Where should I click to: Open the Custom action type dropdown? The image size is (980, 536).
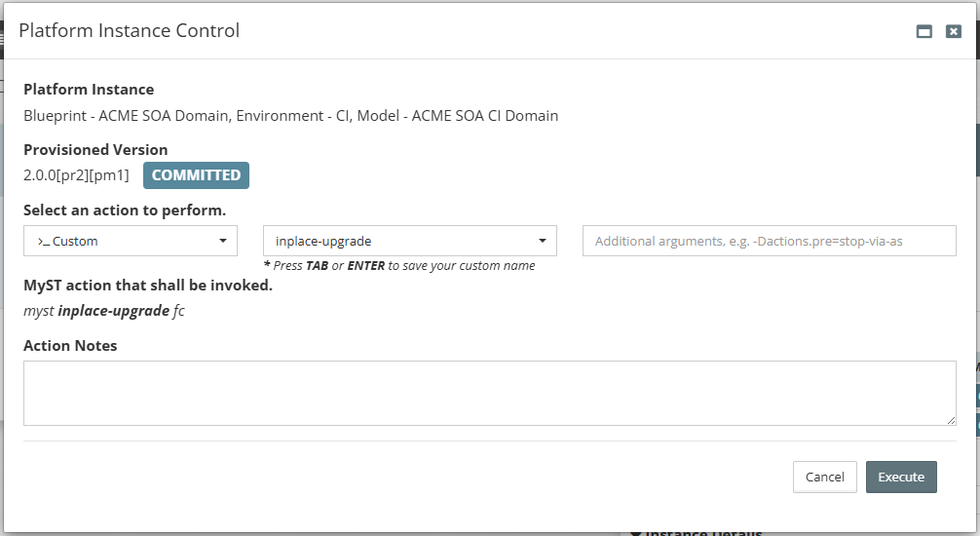pos(131,241)
